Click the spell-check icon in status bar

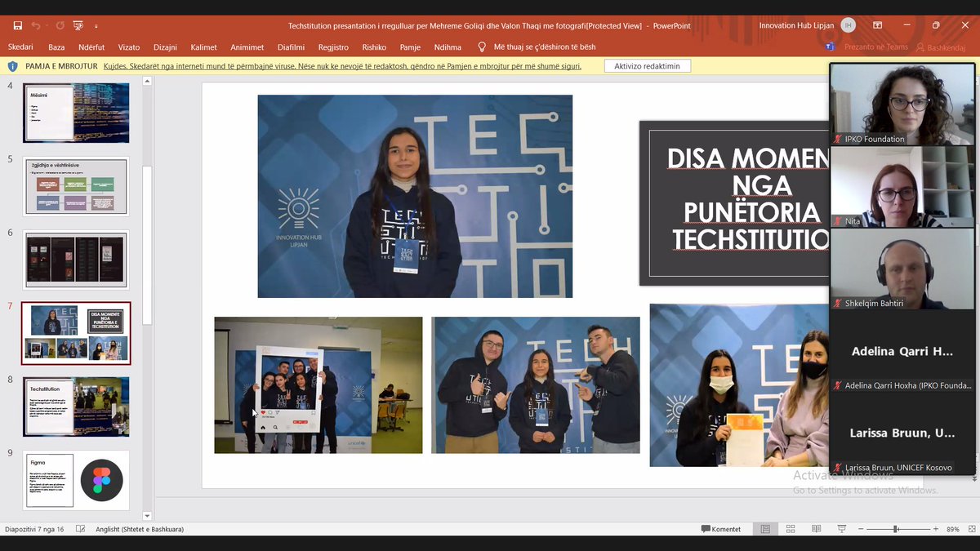coord(81,529)
